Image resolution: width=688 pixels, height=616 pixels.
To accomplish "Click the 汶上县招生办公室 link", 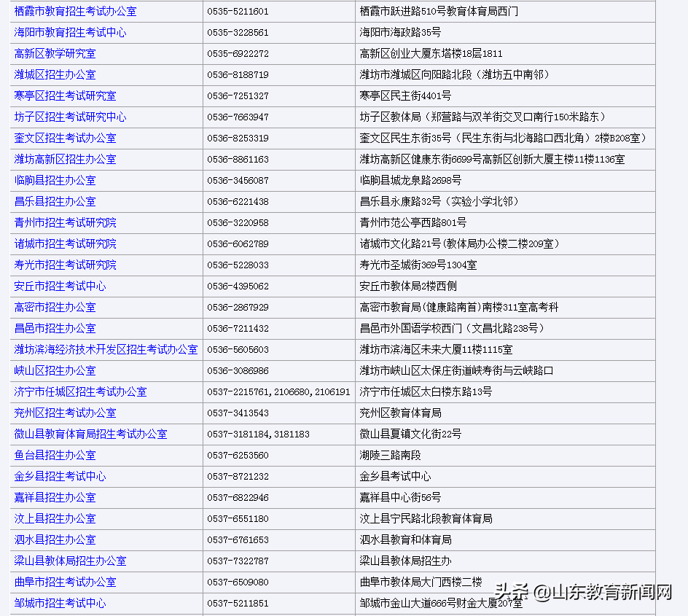I will (55, 518).
